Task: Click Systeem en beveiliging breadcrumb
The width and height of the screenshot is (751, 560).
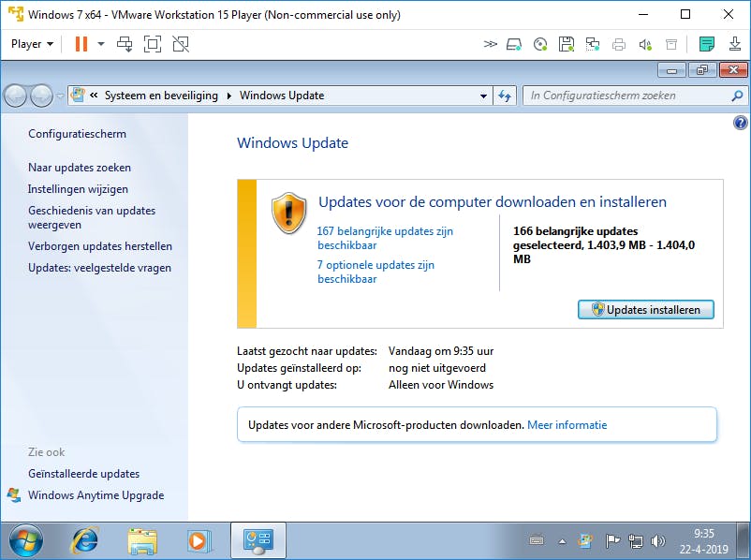Action: tap(161, 96)
